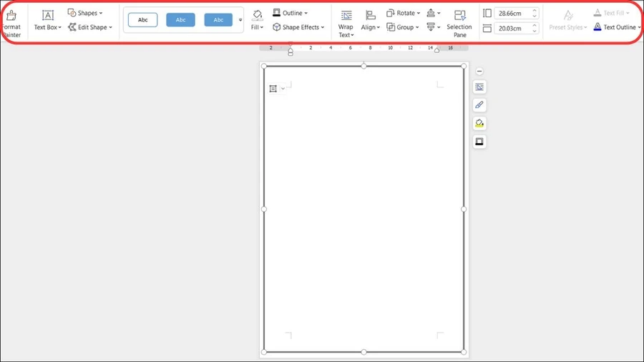
Task: Insert a Text Box from the ribbon
Action: pyautogui.click(x=48, y=21)
